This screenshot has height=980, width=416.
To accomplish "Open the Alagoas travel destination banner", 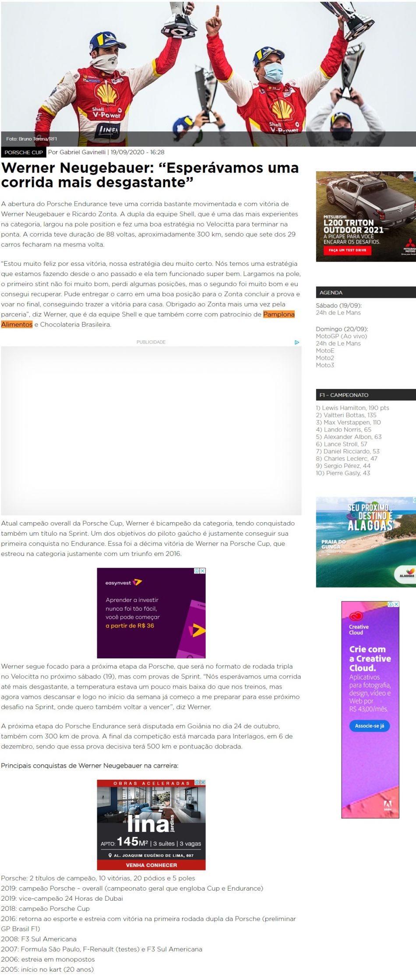I will click(x=366, y=542).
